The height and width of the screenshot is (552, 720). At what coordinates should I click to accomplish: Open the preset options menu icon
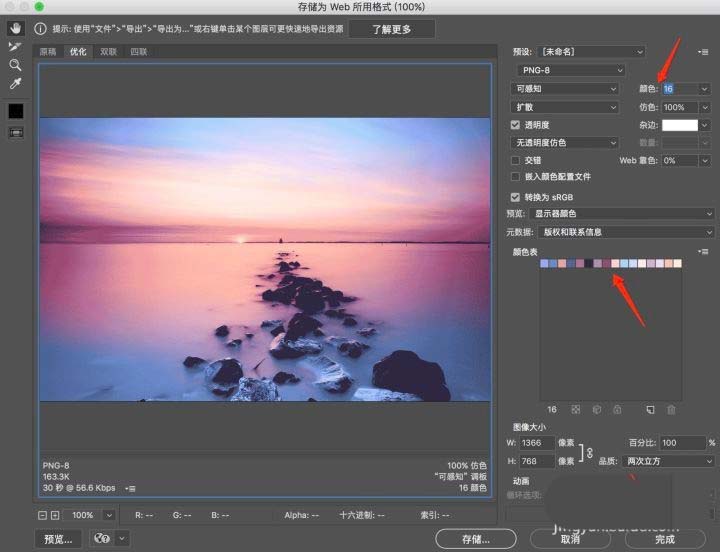click(703, 52)
